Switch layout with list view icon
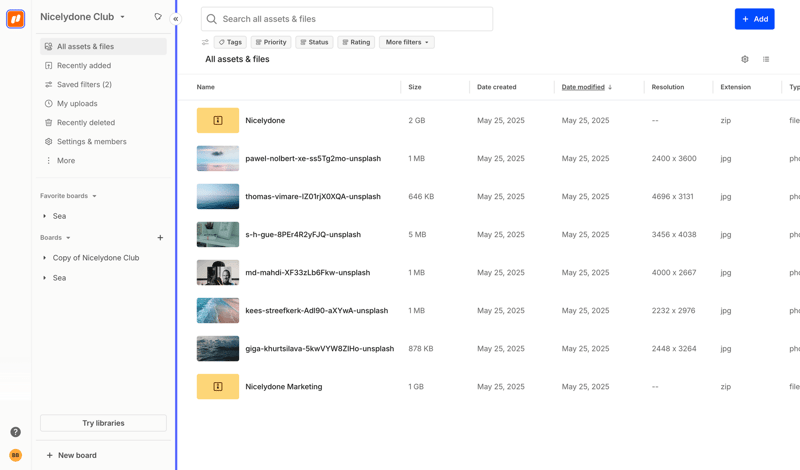Image resolution: width=800 pixels, height=470 pixels. 766,59
